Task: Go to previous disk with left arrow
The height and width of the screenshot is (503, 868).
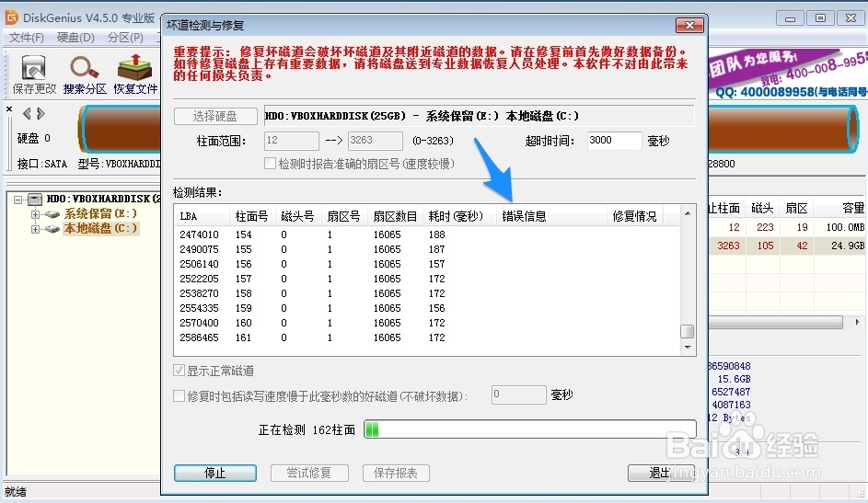Action: click(x=27, y=113)
